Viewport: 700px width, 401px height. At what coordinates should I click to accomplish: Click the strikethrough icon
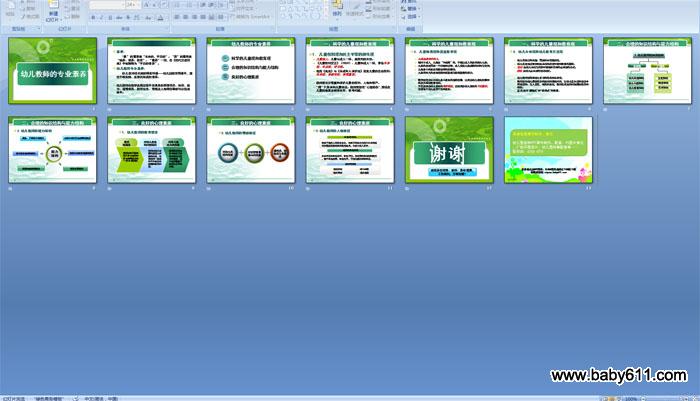[x=116, y=17]
